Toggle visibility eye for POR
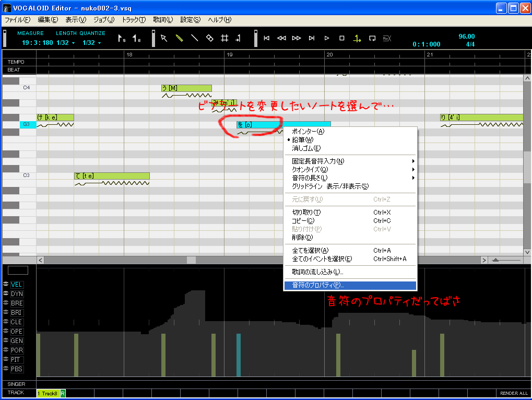This screenshot has height=400, width=532. (6, 349)
